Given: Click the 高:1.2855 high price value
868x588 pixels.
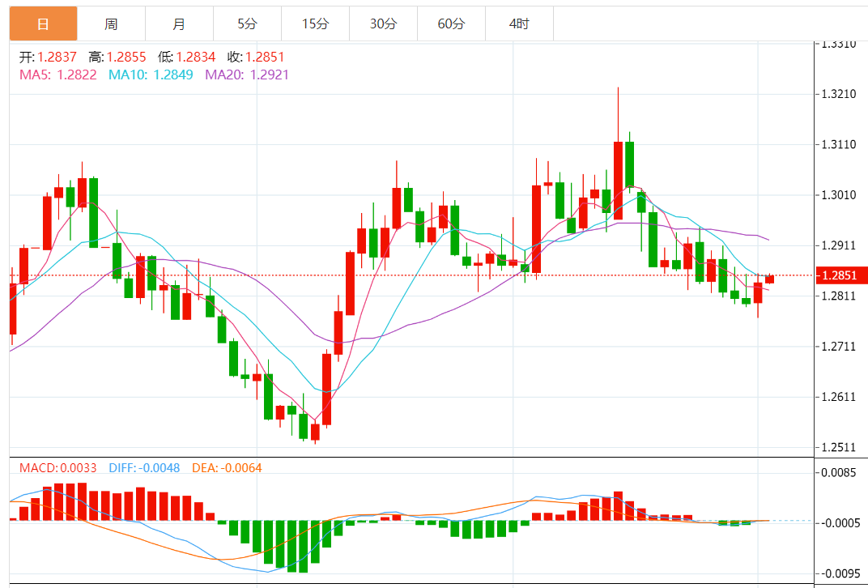Looking at the screenshot, I should pos(117,57).
